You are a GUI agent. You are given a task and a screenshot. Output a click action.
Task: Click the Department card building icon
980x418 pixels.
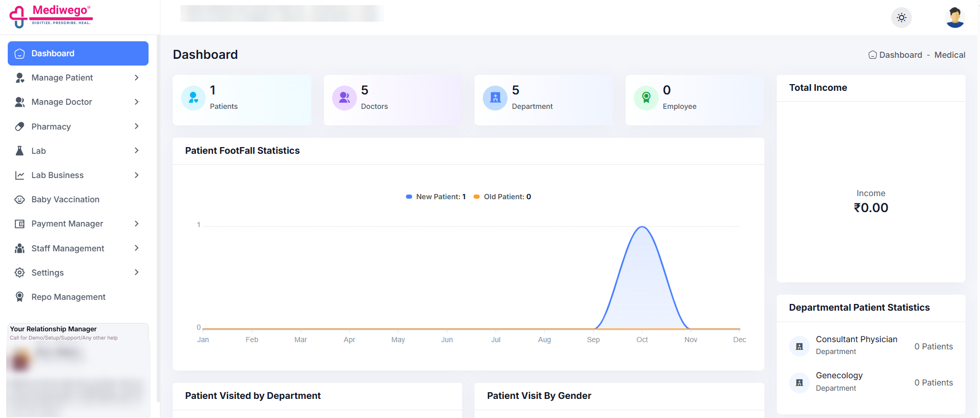coord(495,98)
